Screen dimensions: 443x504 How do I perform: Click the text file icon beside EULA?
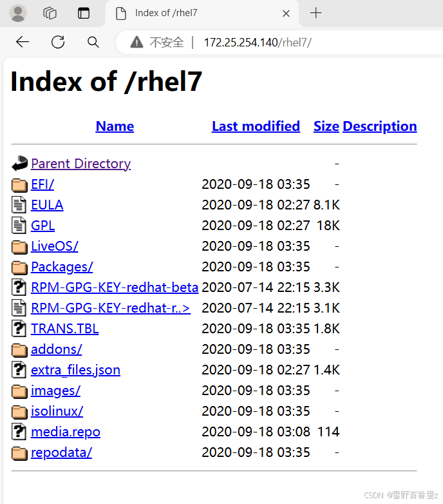19,205
